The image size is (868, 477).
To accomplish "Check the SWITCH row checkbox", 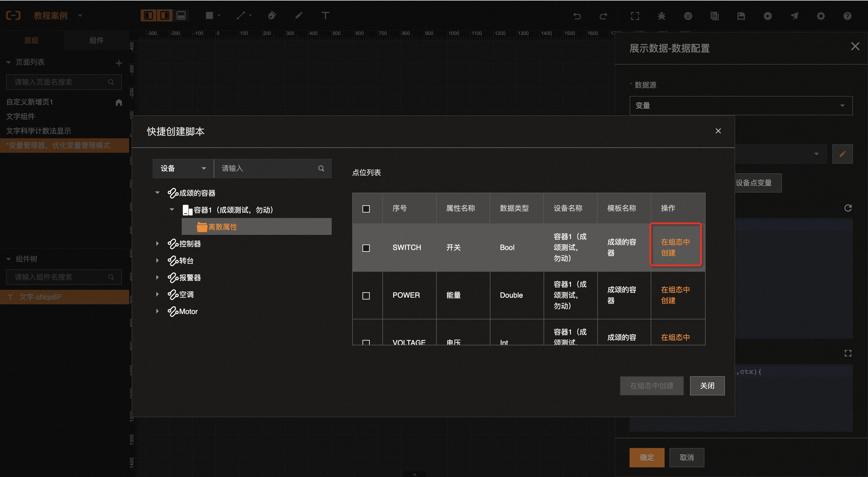I will point(366,248).
